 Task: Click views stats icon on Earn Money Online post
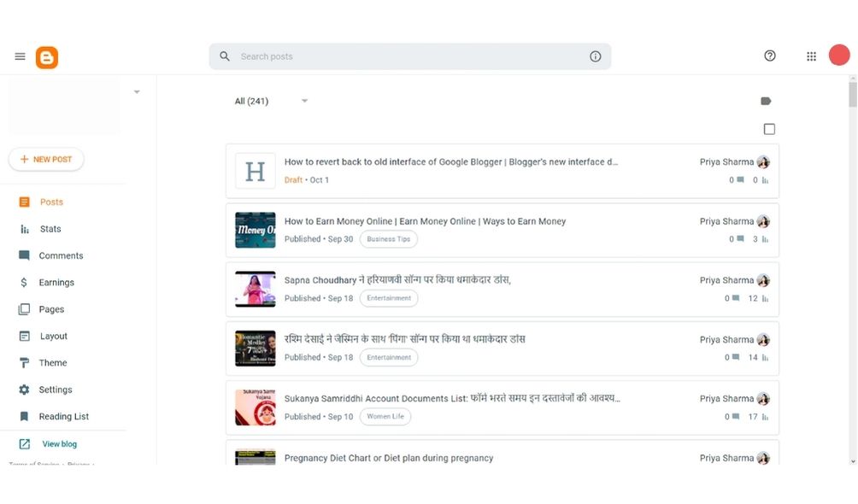[765, 239]
